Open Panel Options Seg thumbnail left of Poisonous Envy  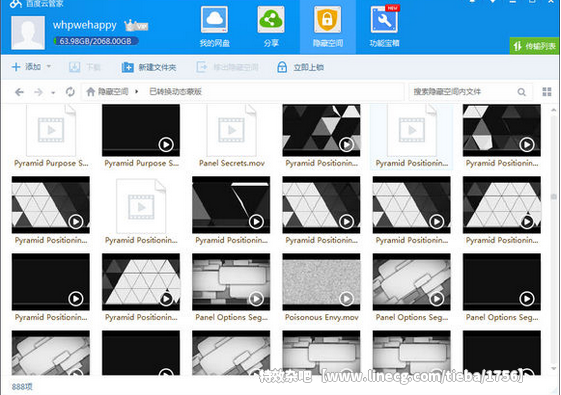(x=231, y=282)
